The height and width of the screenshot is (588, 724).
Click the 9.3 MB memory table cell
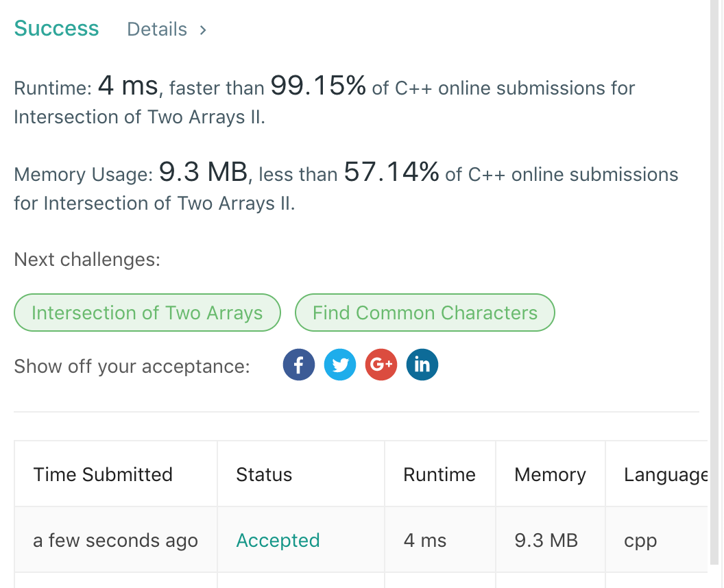click(546, 540)
